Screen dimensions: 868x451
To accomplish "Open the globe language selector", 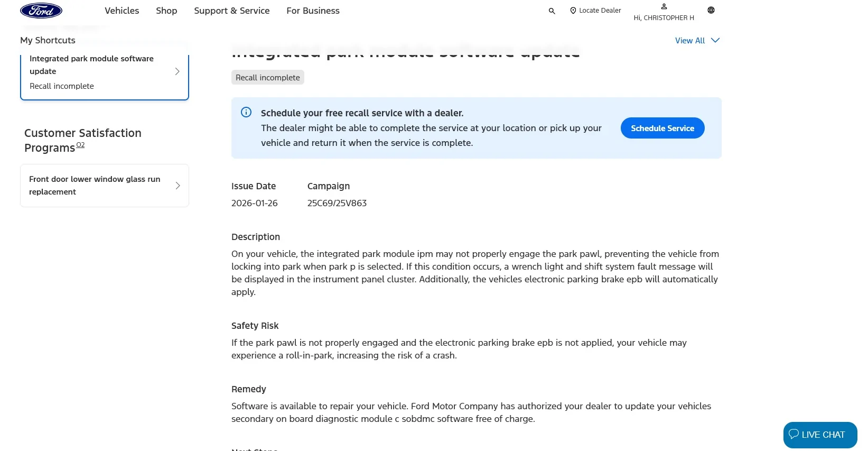I will point(711,10).
